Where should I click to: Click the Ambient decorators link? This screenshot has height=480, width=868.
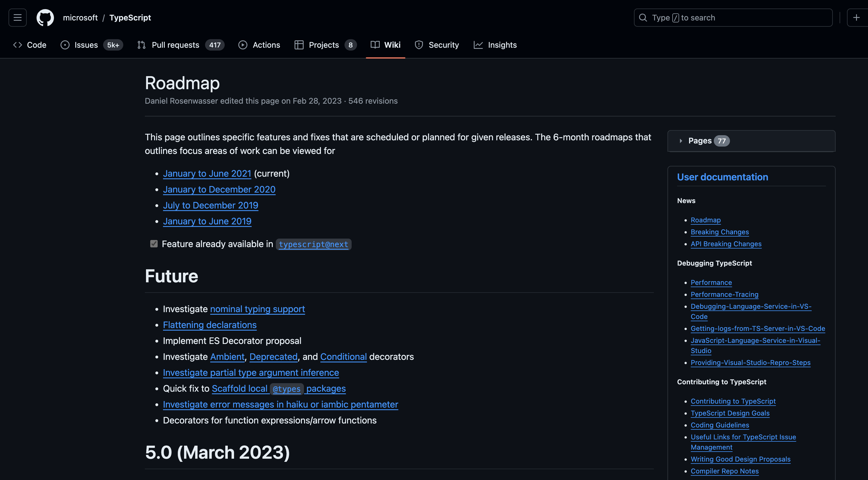(x=228, y=357)
